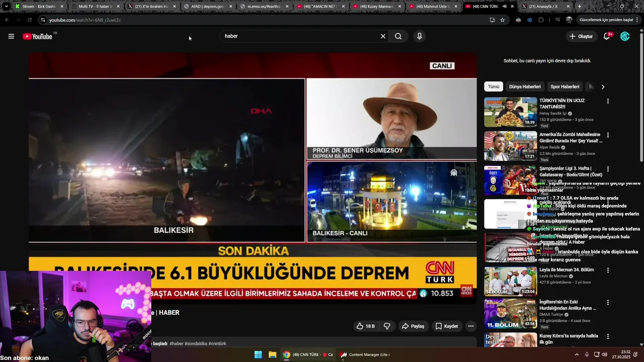This screenshot has height=362, width=644.
Task: Open options menu for Leyla ile Mecnun 34. Bölüm
Action: click(608, 270)
